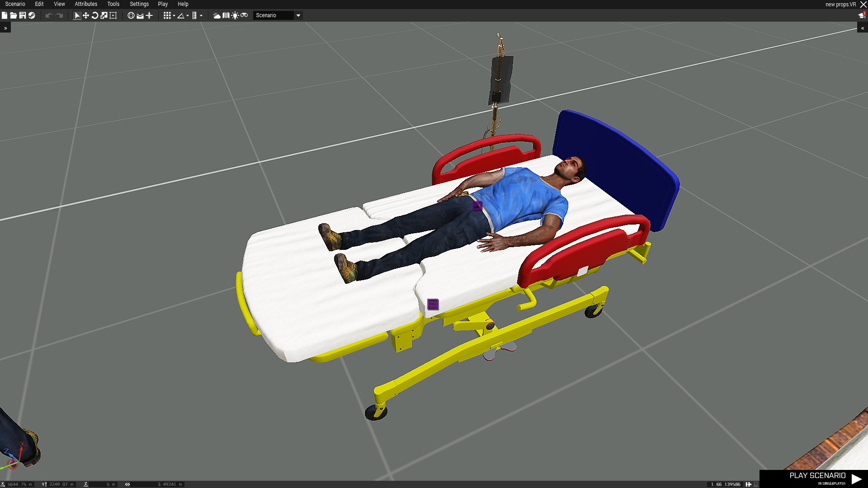Click the X coordinate field
The height and width of the screenshot is (488, 868).
pyautogui.click(x=19, y=484)
